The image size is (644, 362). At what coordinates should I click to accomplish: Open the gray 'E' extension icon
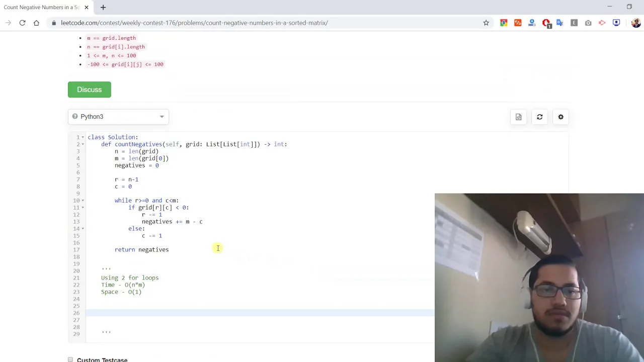tap(574, 23)
